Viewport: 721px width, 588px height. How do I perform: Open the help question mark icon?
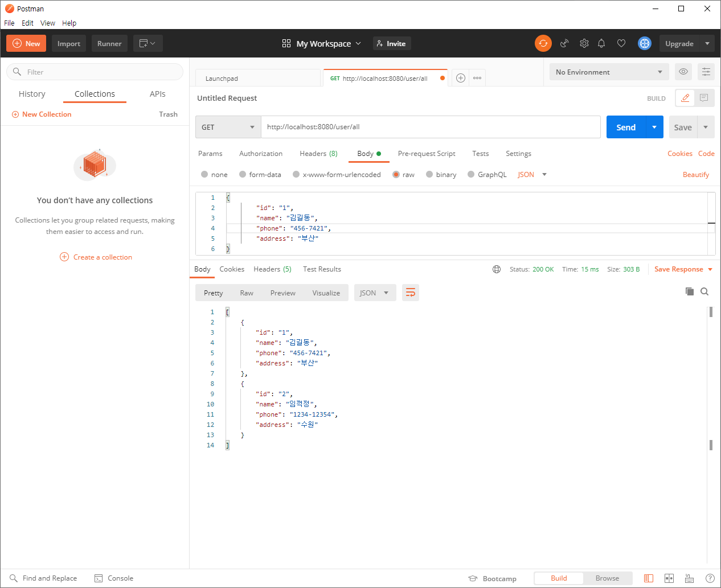click(710, 578)
